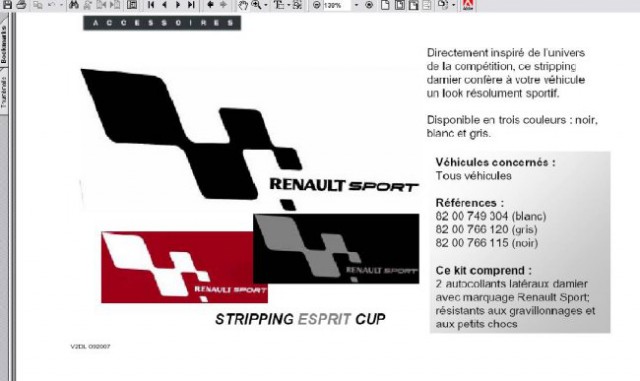Image resolution: width=640 pixels, height=381 pixels.
Task: Switch to single page view
Action: 385,5
